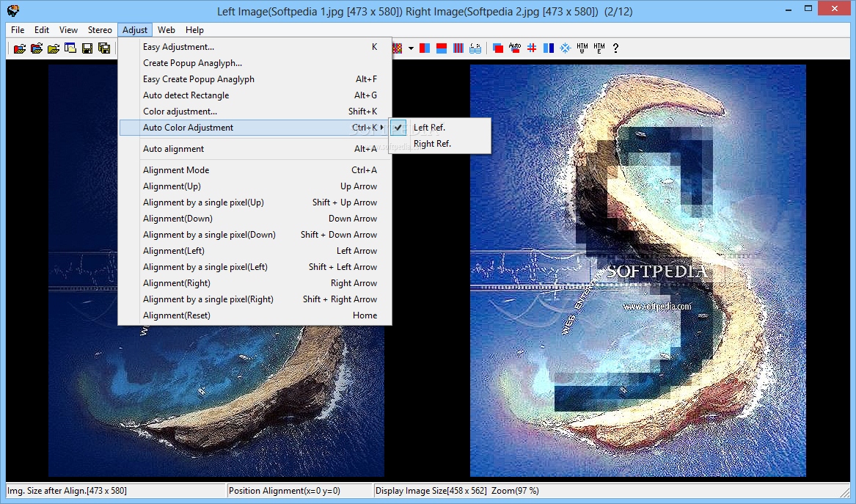Screen dimensions: 856x504
Task: Click the 3D glasses toolbar icon
Action: point(475,48)
